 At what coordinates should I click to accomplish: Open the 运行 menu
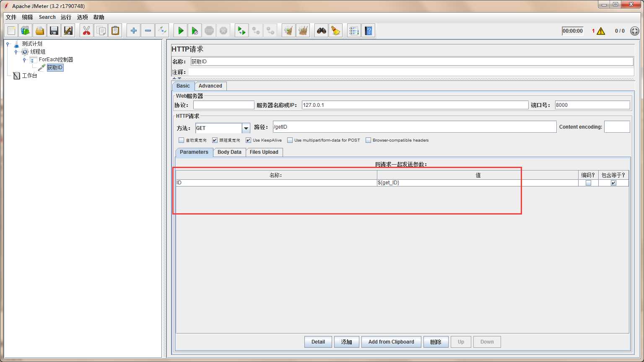(66, 17)
